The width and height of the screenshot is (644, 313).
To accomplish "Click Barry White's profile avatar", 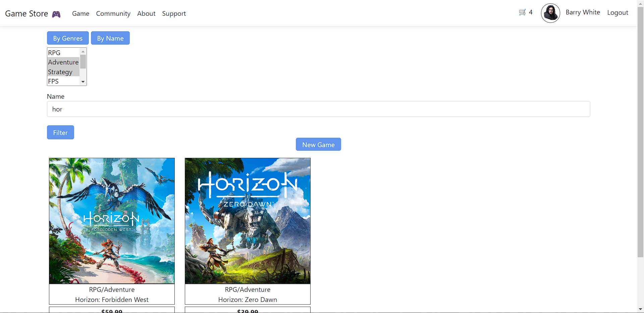I will 550,13.
